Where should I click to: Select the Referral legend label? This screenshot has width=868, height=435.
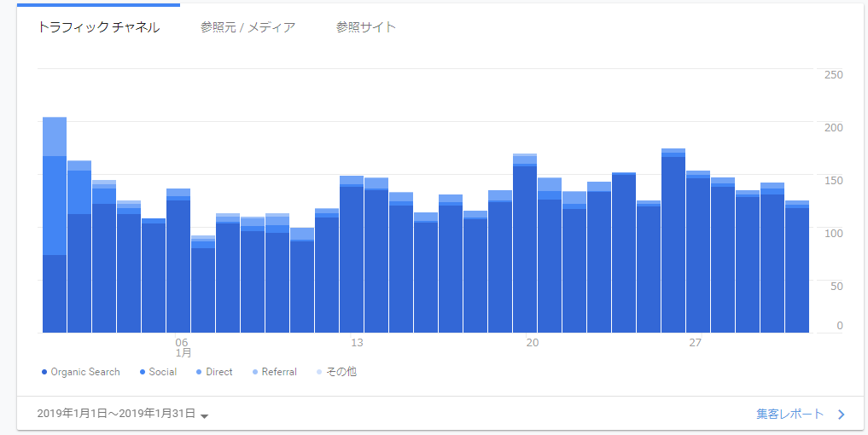point(279,372)
